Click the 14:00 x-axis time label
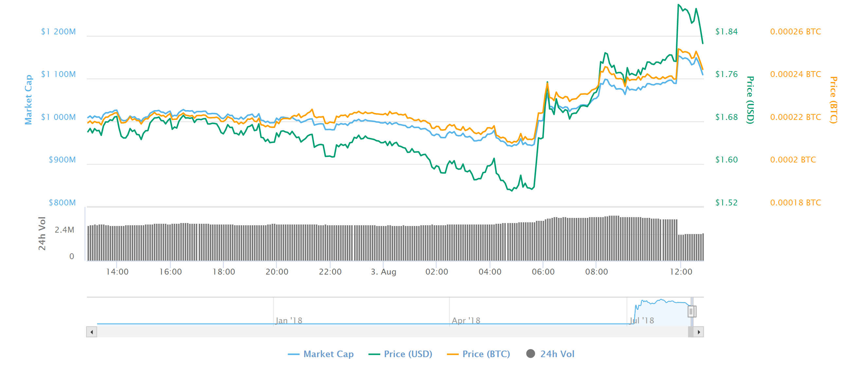868x365 pixels. click(x=117, y=272)
